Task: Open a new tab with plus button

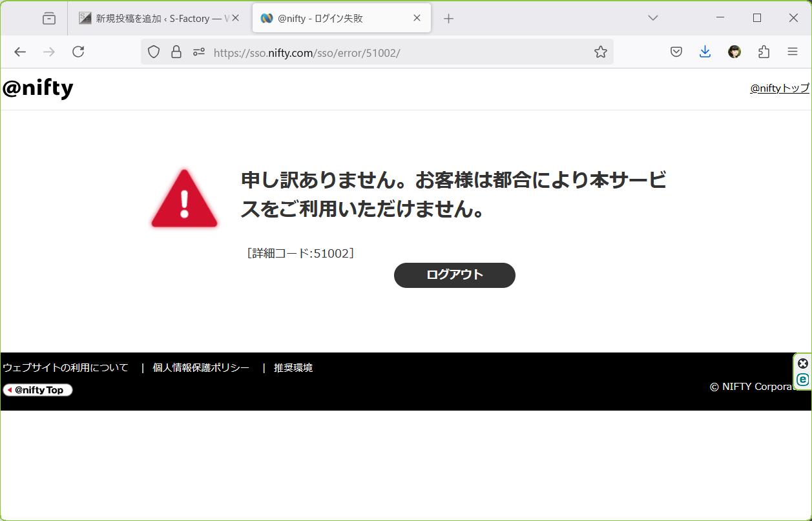Action: pos(448,18)
